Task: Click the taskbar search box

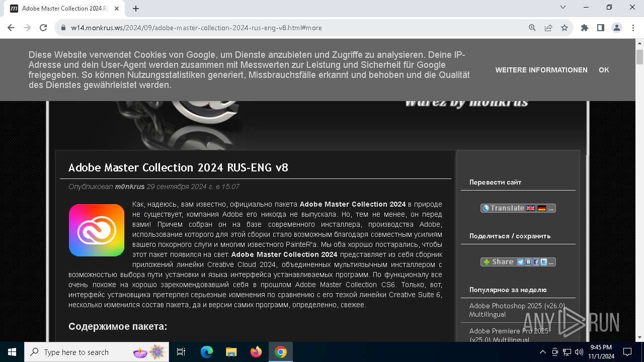Action: (x=98, y=352)
